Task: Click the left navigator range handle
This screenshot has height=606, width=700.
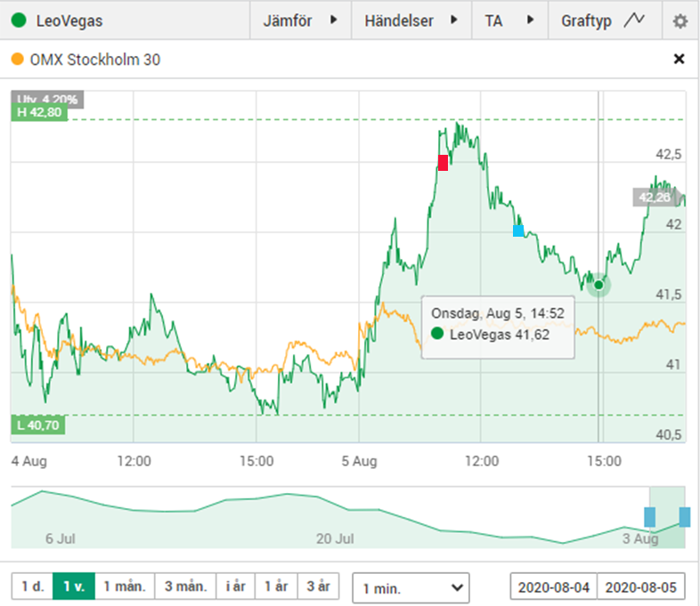Action: click(x=649, y=517)
